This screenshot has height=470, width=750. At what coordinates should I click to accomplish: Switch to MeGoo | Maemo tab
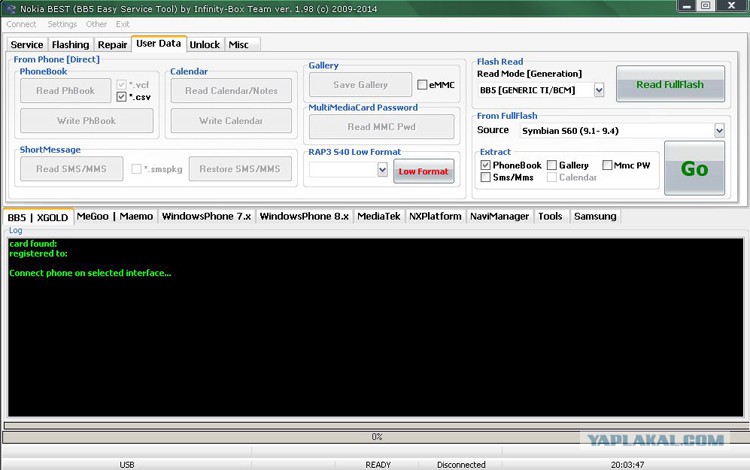click(x=115, y=216)
